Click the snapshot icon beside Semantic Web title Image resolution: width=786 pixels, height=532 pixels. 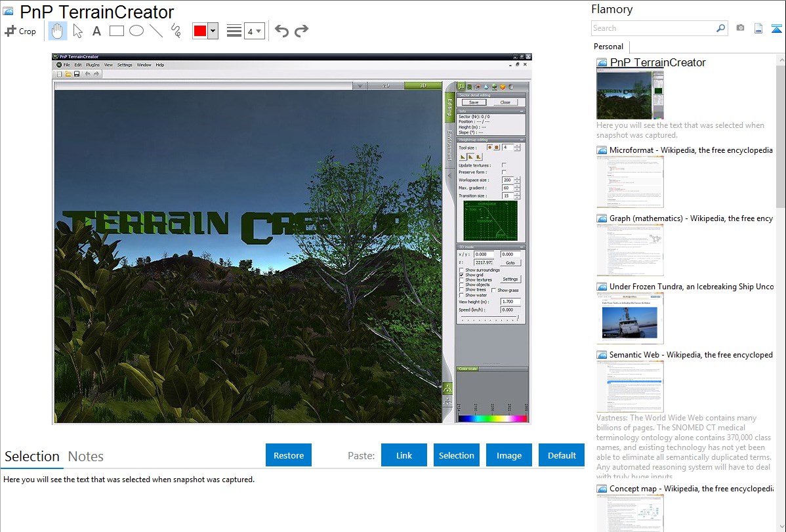coord(602,355)
